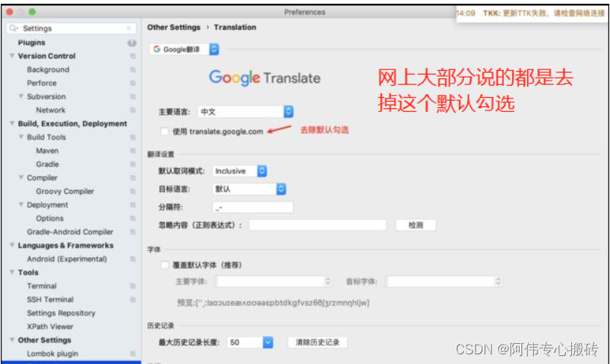Click the search magnifier icon

(13, 28)
